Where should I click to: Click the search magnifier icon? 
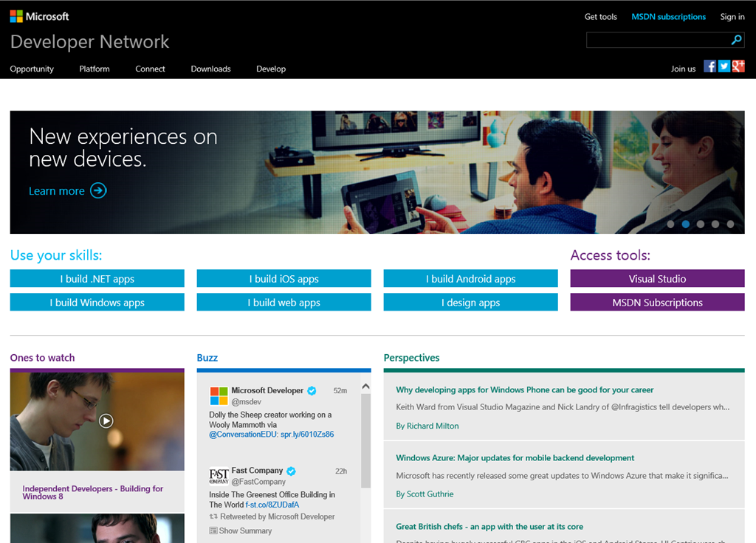tap(736, 40)
